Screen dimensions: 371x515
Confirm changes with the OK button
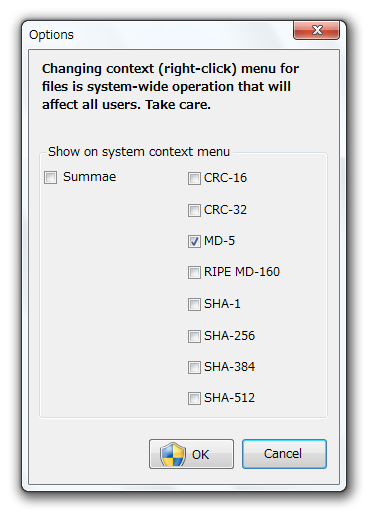[x=191, y=454]
